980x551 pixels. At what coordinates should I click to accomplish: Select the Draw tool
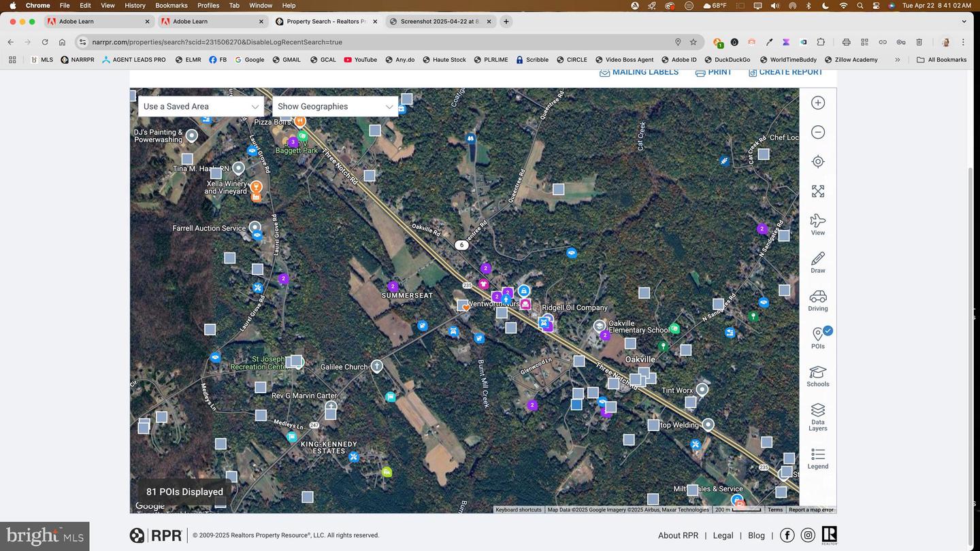[x=818, y=263]
